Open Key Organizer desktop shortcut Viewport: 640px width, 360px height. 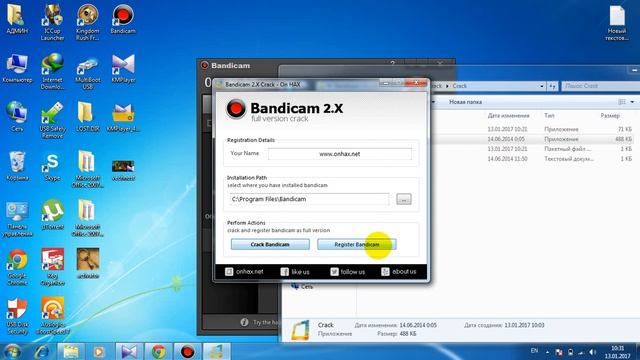click(x=52, y=267)
